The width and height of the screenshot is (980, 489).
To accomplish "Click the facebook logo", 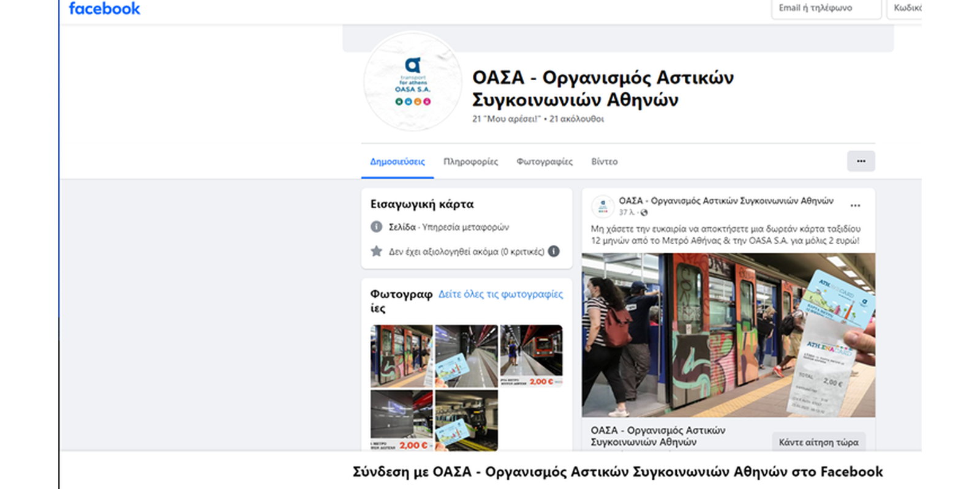I will pos(104,9).
